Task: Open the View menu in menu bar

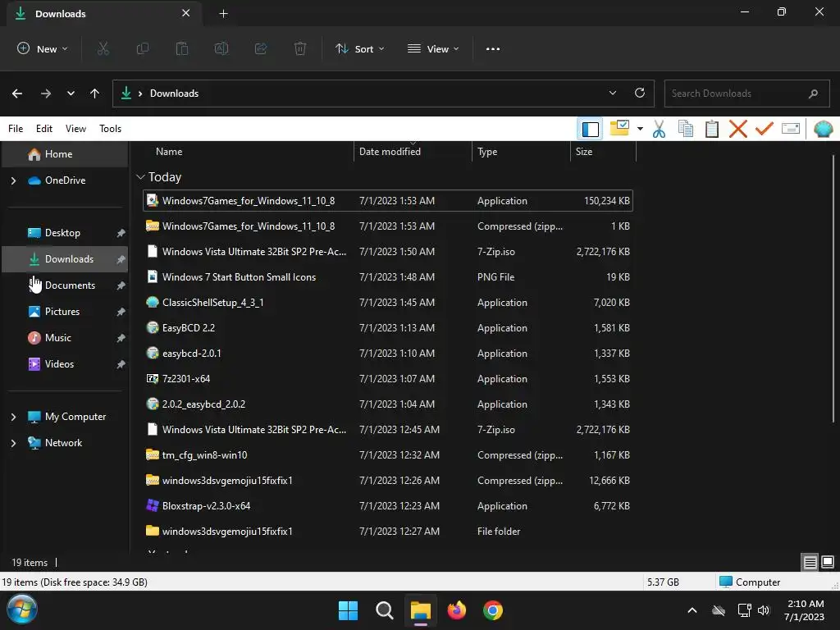Action: tap(75, 129)
